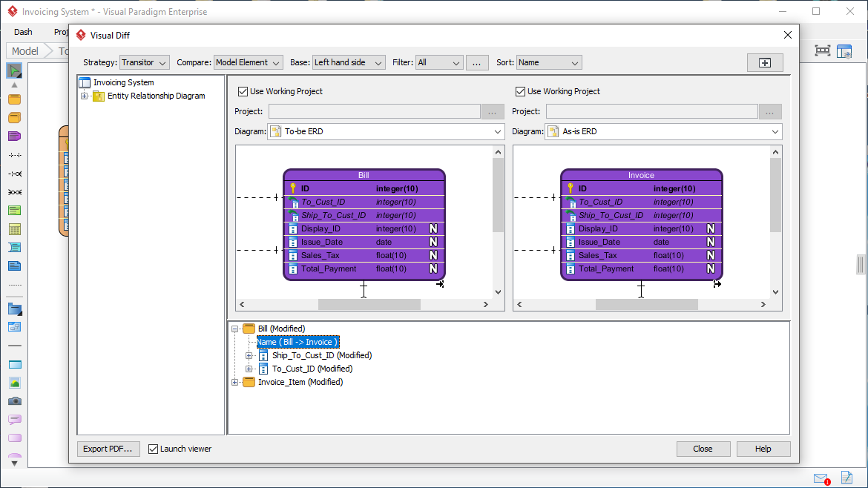
Task: Open the Compare Model Element dropdown
Action: pyautogui.click(x=248, y=62)
